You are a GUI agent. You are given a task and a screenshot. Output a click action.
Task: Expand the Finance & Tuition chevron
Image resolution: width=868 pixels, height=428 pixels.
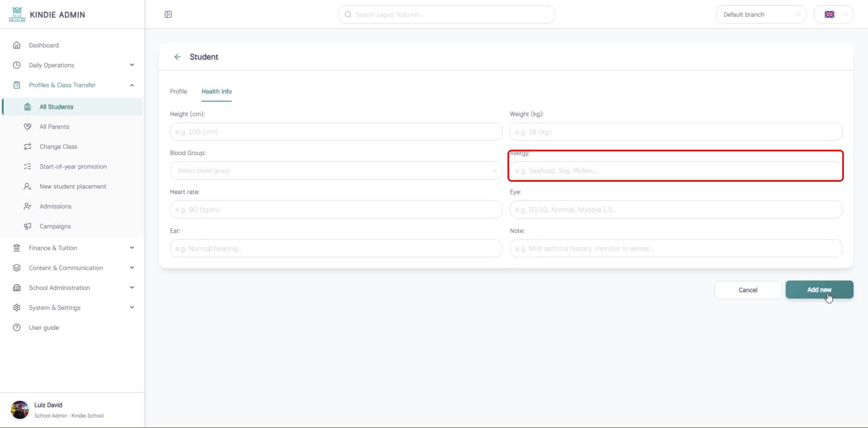pos(132,248)
